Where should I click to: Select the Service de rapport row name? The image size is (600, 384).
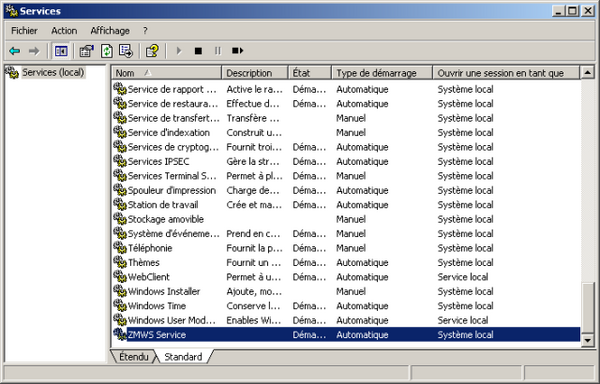172,89
